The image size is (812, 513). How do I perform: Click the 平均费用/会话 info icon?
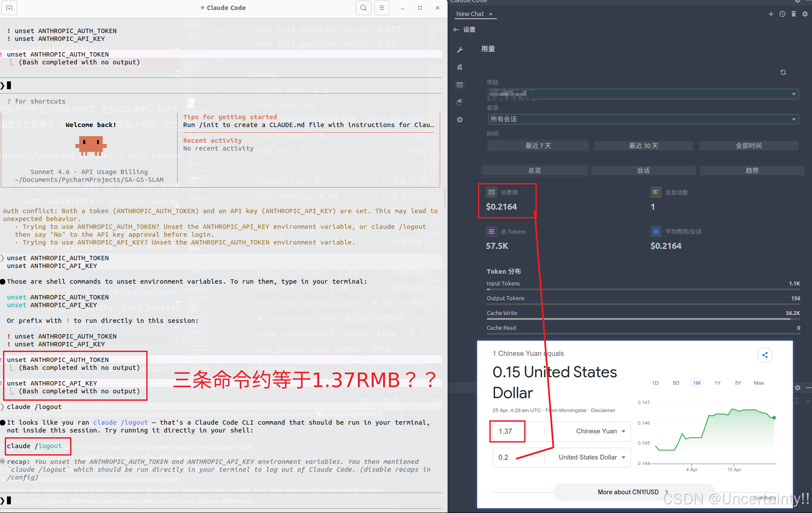coord(656,231)
